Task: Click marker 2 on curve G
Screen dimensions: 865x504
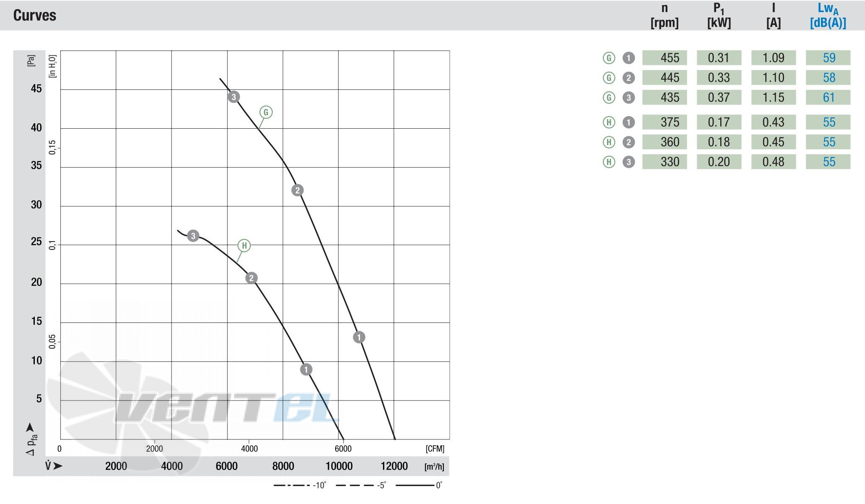Action: [297, 190]
